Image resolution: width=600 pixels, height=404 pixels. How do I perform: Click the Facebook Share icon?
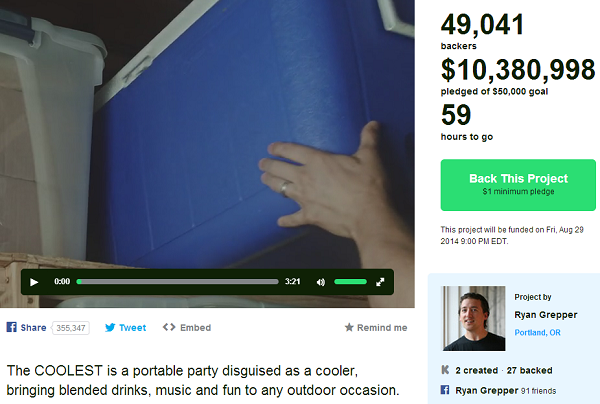pos(11,327)
